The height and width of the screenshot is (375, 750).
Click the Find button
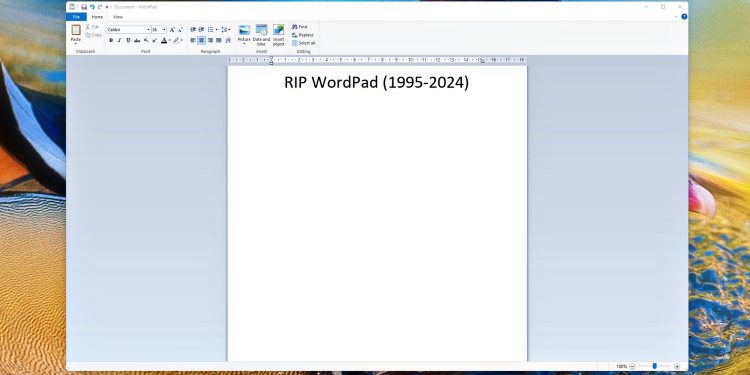coord(299,27)
